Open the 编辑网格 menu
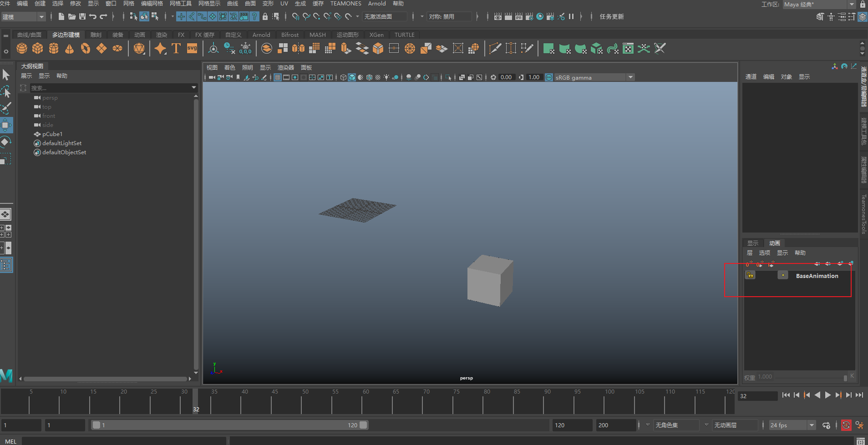This screenshot has height=445, width=868. coord(152,4)
